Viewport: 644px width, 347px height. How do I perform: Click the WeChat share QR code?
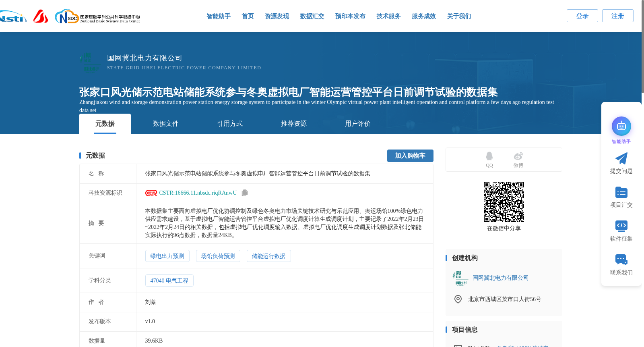click(x=504, y=202)
